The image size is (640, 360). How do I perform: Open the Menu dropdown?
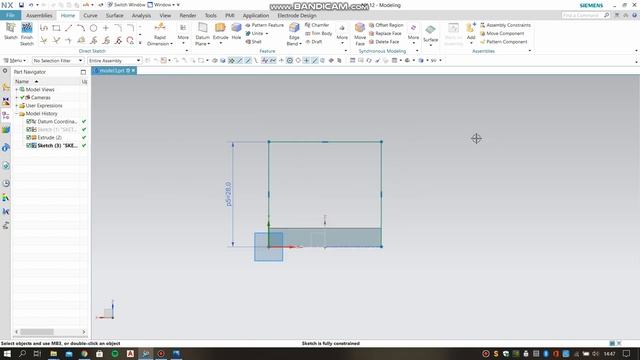[x=15, y=60]
